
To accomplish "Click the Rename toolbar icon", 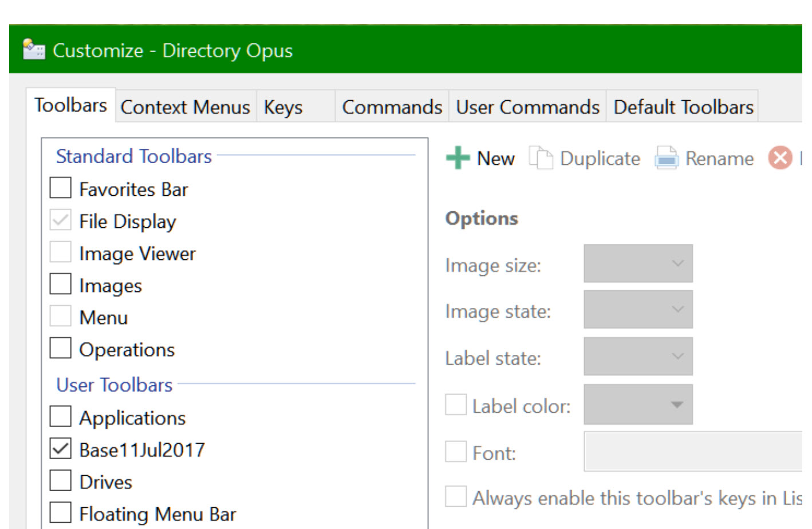I will pos(667,158).
